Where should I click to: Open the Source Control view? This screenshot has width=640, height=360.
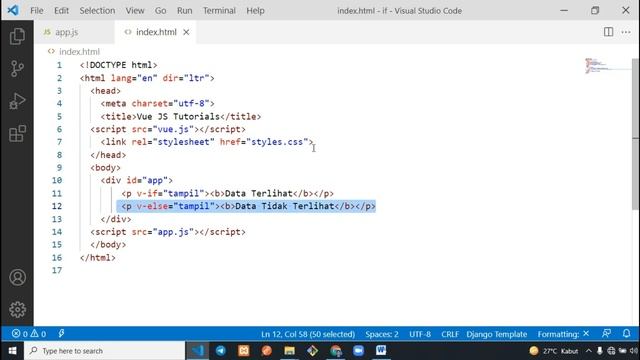coord(17,69)
